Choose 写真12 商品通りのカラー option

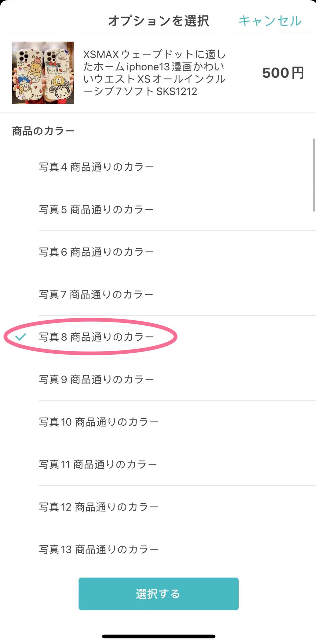coord(99,507)
